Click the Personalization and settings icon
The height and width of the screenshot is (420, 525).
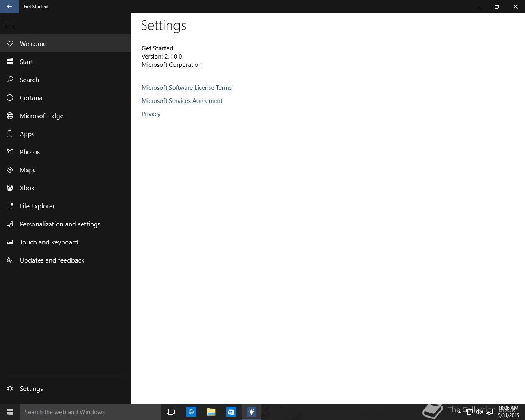coord(10,224)
